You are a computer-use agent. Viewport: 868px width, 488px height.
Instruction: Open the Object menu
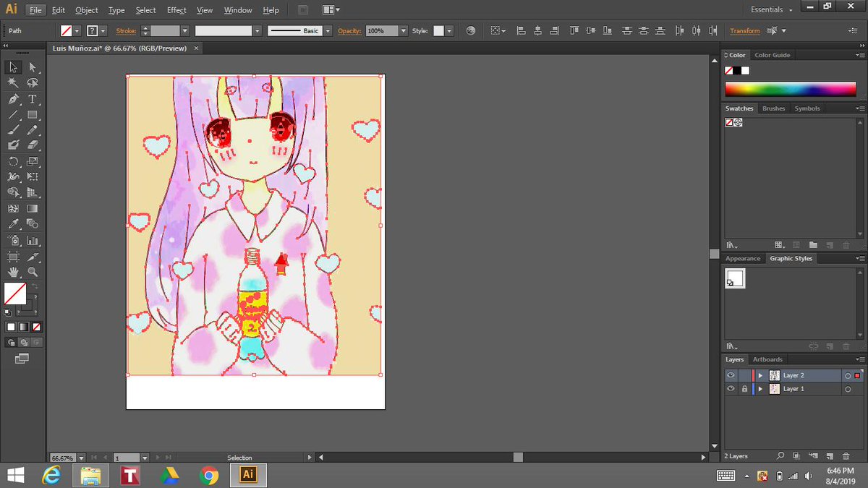[x=86, y=10]
